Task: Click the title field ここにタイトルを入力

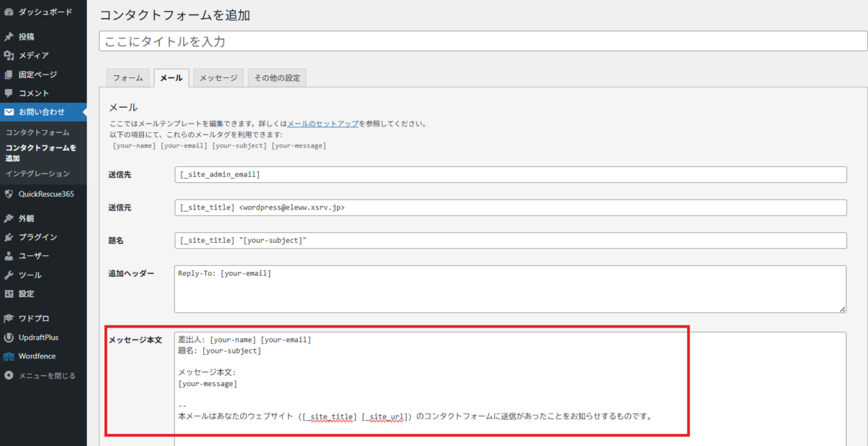Action: [483, 41]
